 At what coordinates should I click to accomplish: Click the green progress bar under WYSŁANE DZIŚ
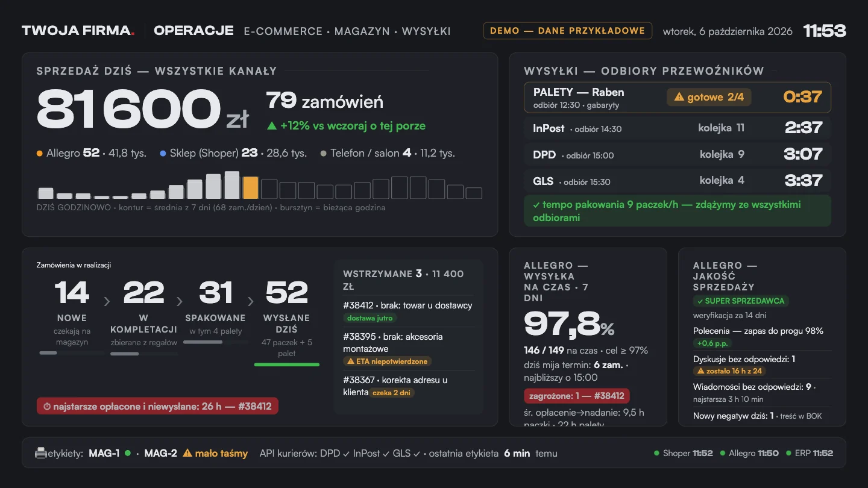pyautogui.click(x=287, y=364)
